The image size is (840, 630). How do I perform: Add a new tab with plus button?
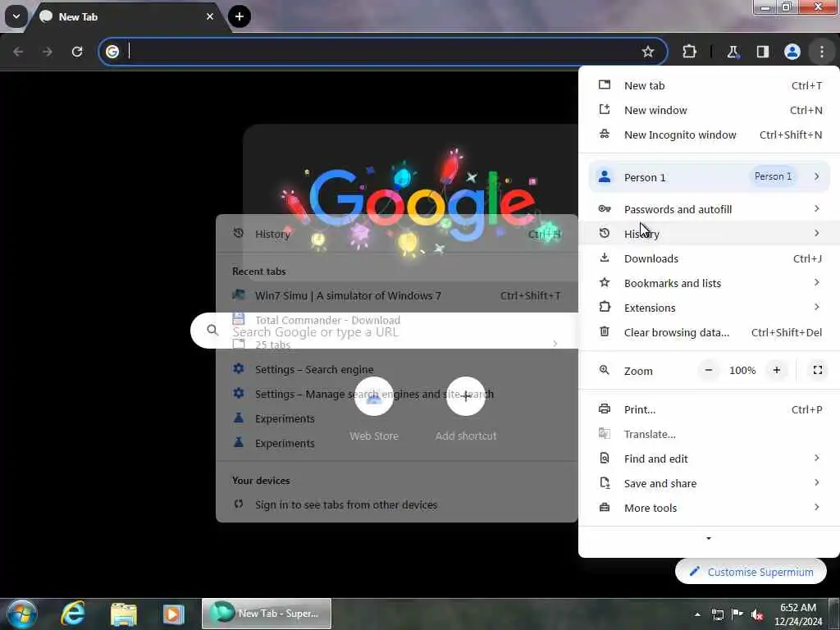point(239,16)
